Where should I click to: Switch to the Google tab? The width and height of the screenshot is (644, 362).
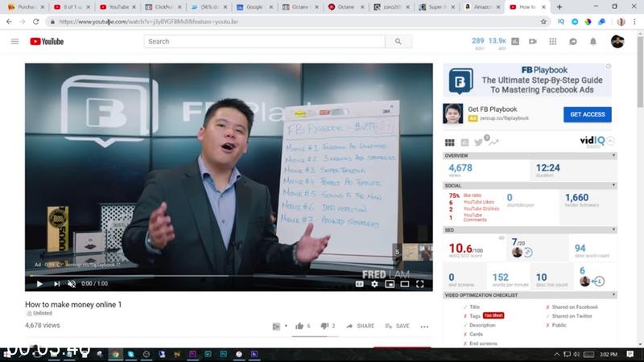click(254, 7)
